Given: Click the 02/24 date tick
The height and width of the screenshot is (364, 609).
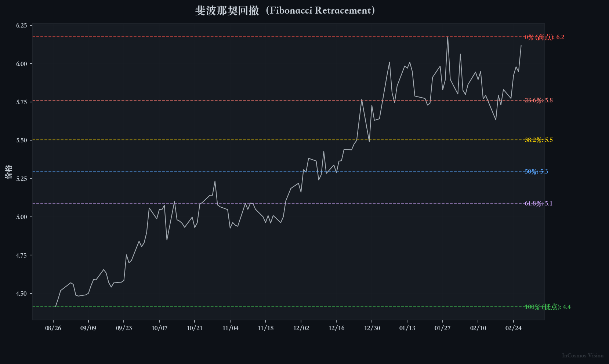Looking at the screenshot, I should tap(514, 328).
